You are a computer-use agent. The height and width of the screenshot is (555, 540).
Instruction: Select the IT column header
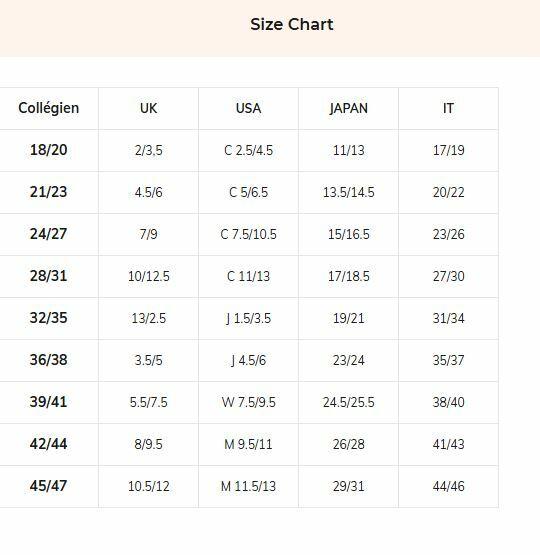click(x=448, y=108)
